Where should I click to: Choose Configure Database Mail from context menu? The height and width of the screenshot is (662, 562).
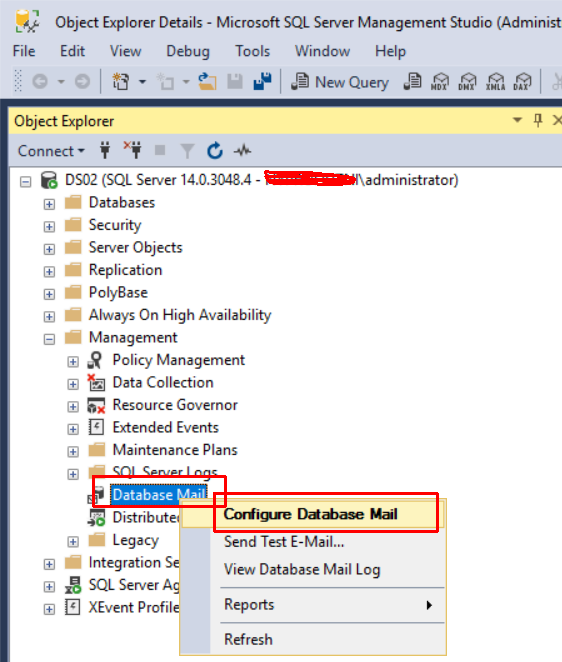[312, 514]
